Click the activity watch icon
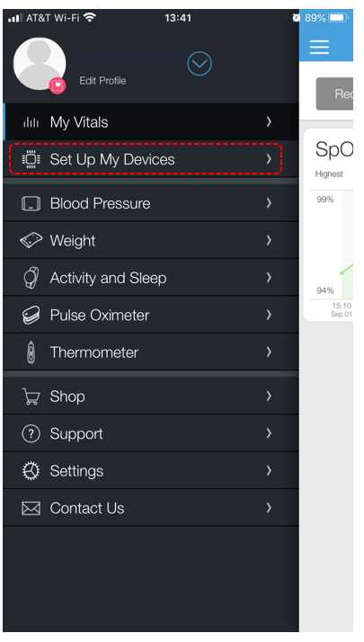This screenshot has height=642, width=364. pos(31,278)
